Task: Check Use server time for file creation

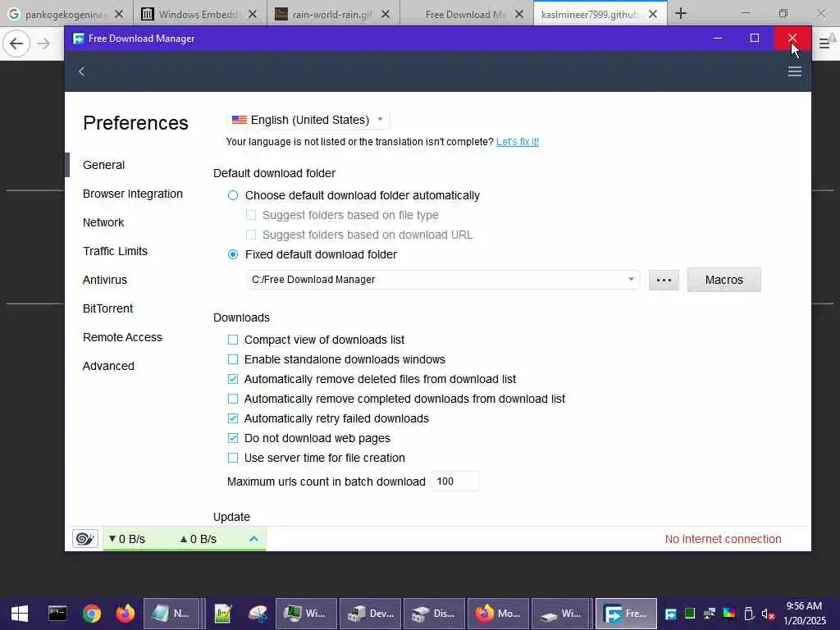Action: click(232, 458)
